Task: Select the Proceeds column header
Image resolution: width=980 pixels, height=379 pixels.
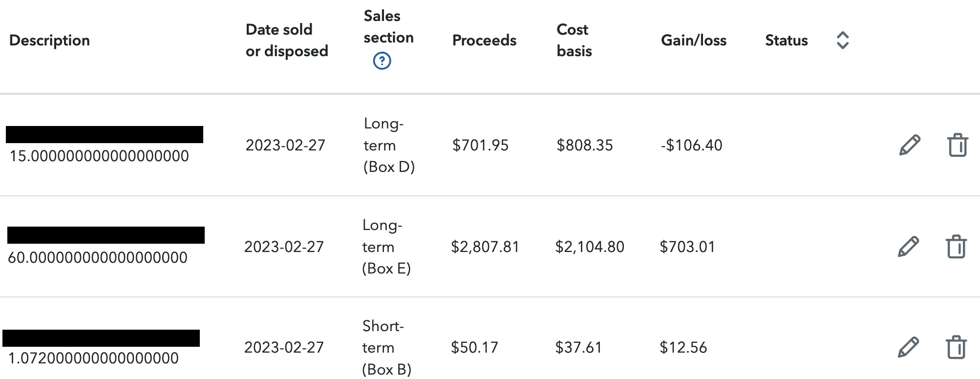Action: coord(484,41)
